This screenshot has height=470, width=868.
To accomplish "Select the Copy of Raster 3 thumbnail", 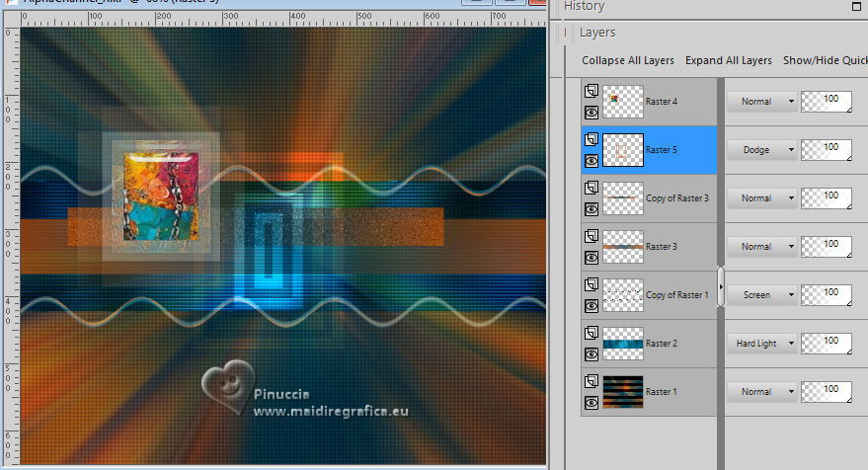I will (x=623, y=198).
